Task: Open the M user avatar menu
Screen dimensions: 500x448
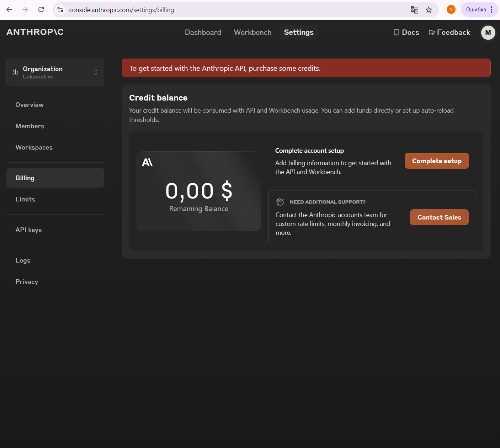Action: (488, 32)
